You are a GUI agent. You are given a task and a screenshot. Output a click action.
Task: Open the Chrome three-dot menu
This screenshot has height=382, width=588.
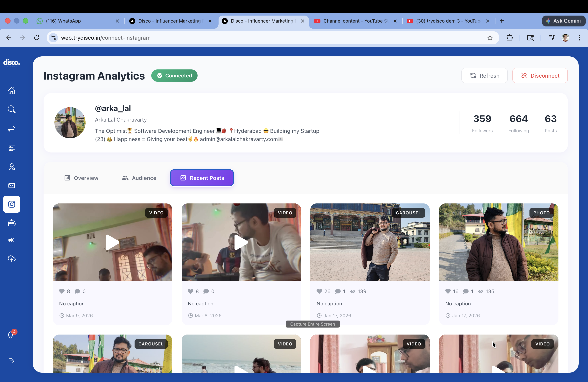click(x=579, y=38)
